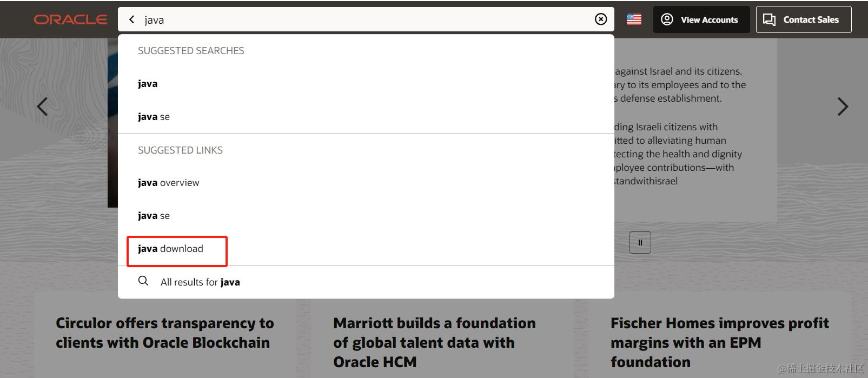Screen dimensions: 868x378
Task: Open the "java overview" suggested link
Action: coord(168,183)
